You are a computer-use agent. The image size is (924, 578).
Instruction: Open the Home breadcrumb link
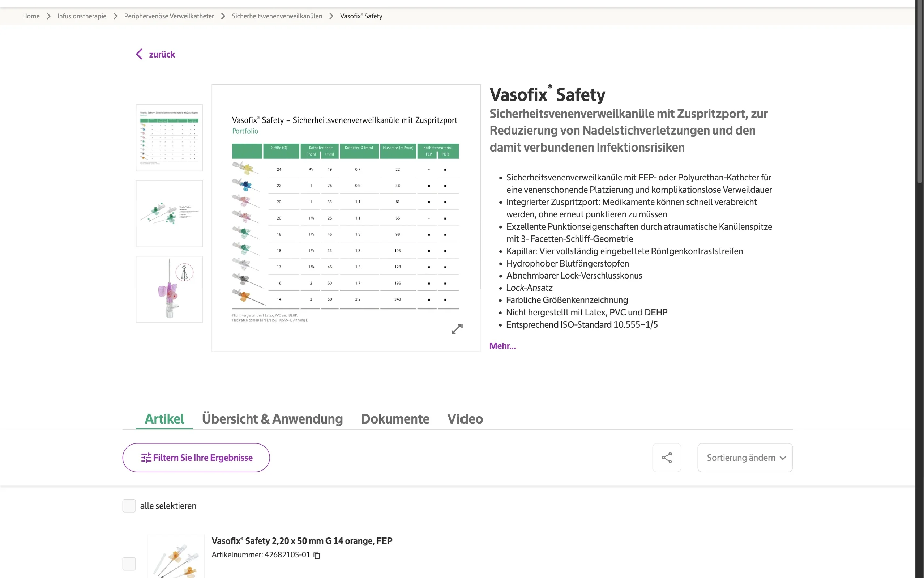pos(31,16)
